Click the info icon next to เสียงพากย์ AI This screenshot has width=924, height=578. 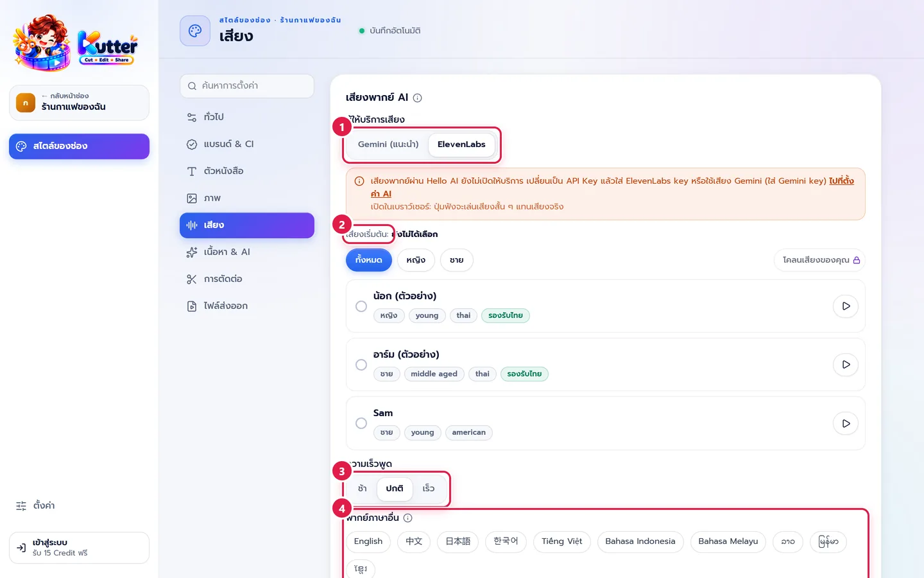(x=418, y=98)
